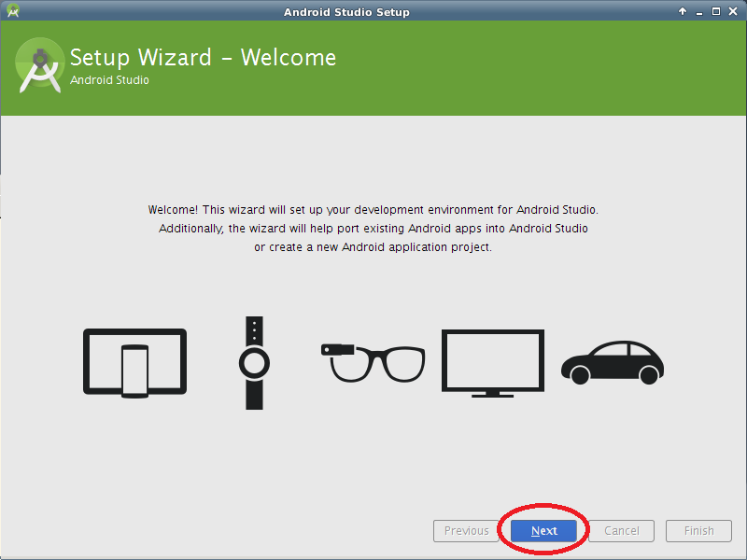Click the keep-above arrow in title bar
This screenshot has height=560, width=747.
coord(683,11)
